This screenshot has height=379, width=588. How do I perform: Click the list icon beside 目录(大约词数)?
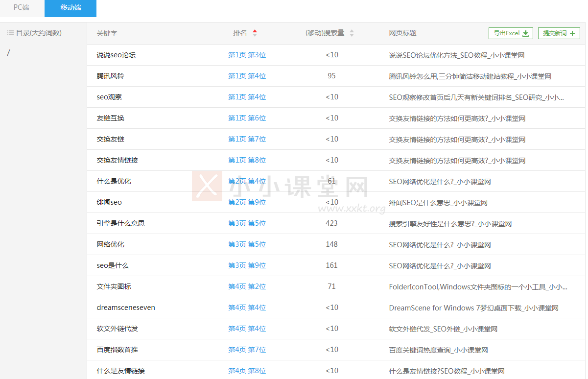pyautogui.click(x=10, y=33)
